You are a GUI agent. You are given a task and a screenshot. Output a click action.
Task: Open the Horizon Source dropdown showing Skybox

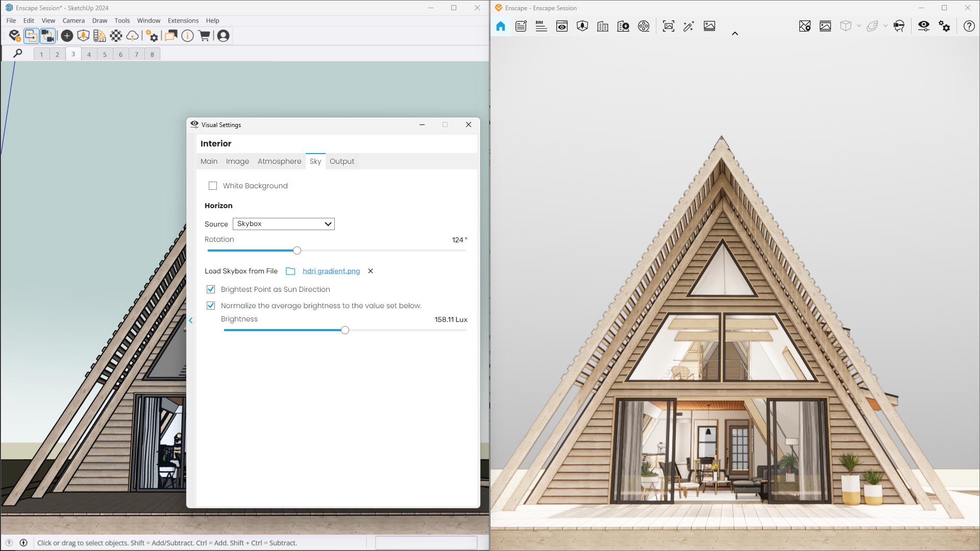click(x=283, y=224)
